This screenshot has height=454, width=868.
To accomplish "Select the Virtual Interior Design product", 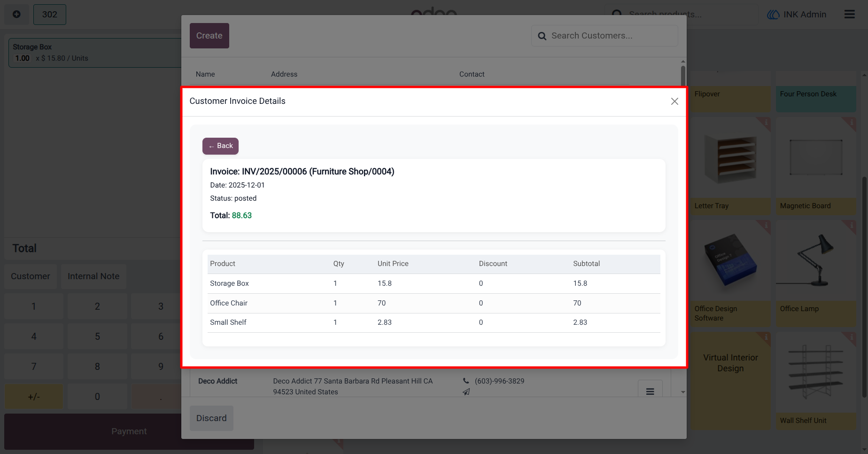I will click(730, 381).
